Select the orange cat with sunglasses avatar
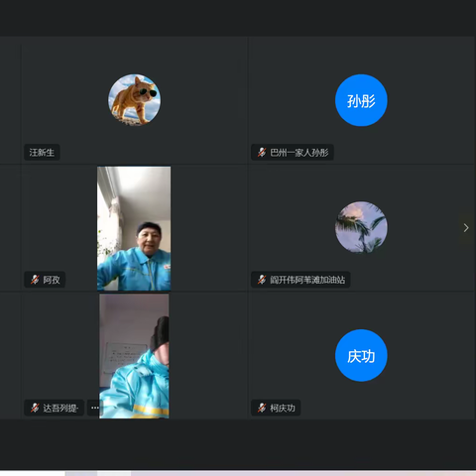Viewport: 476px width, 476px height. [x=134, y=100]
